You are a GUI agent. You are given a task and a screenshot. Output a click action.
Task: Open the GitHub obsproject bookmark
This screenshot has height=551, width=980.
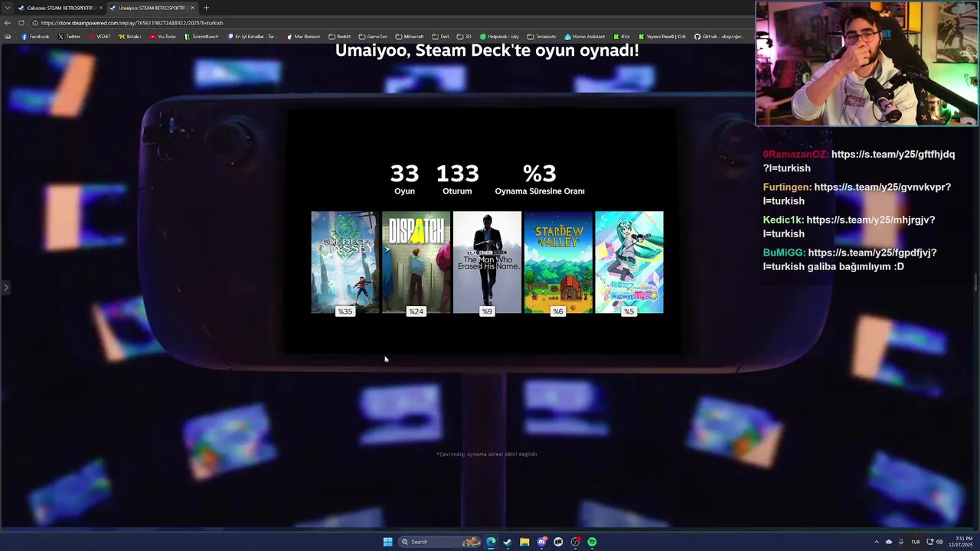tap(719, 37)
